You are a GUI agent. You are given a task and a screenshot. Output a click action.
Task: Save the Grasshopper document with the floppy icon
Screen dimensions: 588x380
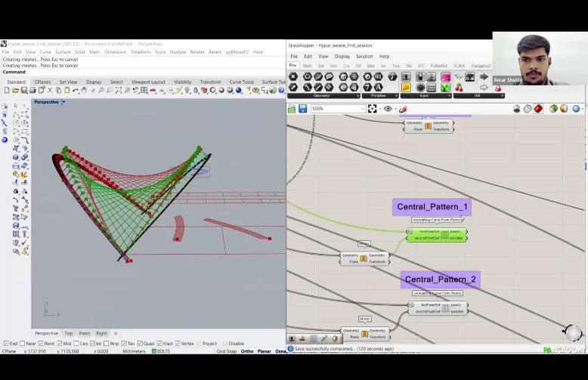click(302, 109)
